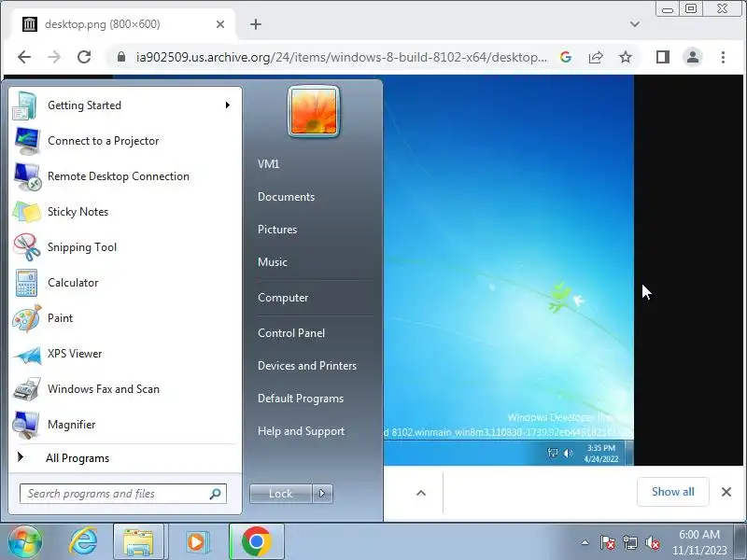Image resolution: width=747 pixels, height=560 pixels.
Task: Open the Sticky Notes icon
Action: point(27,212)
